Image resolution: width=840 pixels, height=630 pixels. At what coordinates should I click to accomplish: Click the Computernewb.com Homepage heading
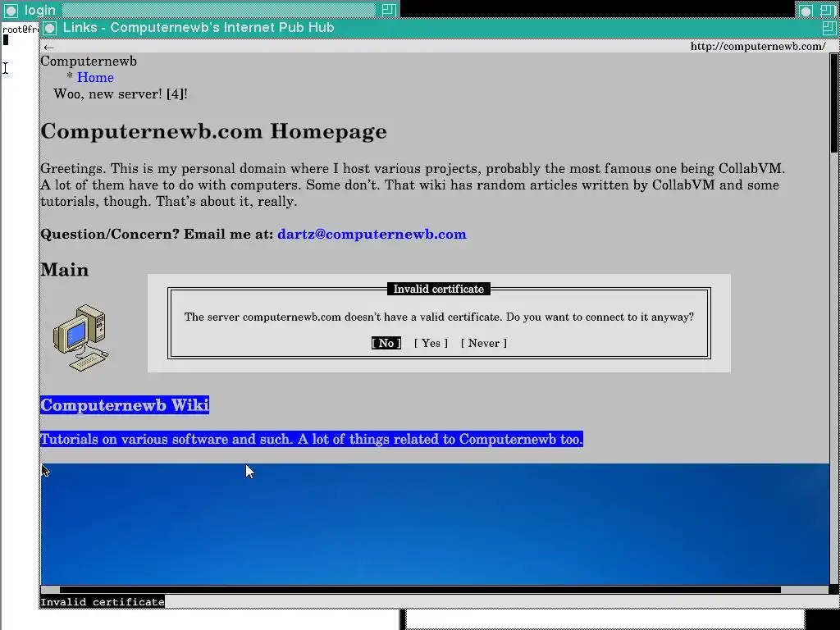pyautogui.click(x=214, y=131)
